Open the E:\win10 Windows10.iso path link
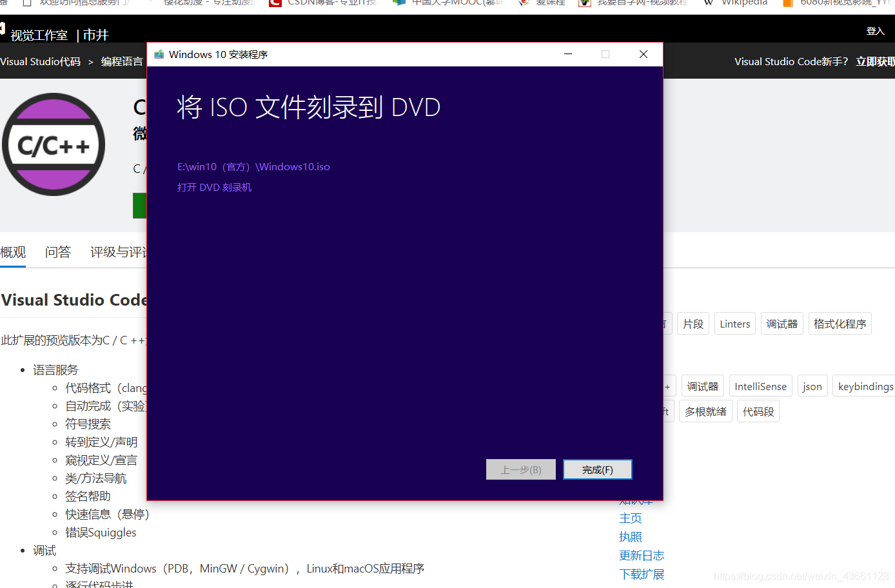The height and width of the screenshot is (588, 895). pyautogui.click(x=253, y=167)
